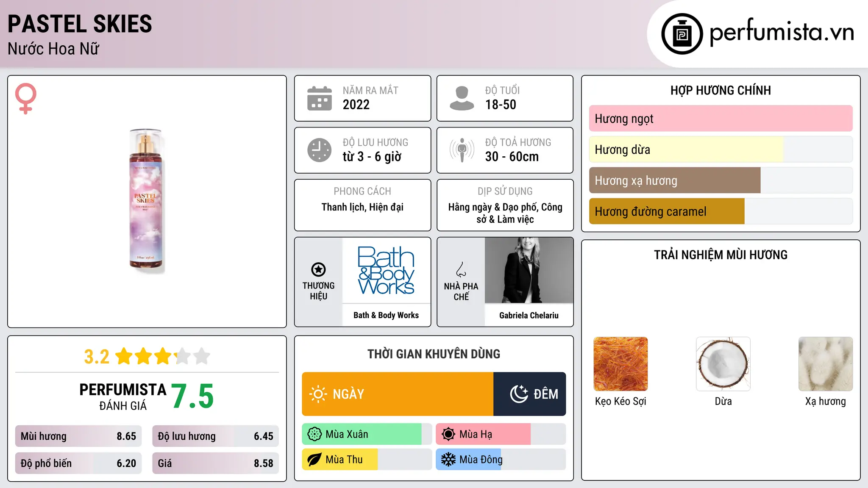Viewport: 868px width, 488px height.
Task: Click the sillage icon beside Độ toả hương
Action: 462,150
